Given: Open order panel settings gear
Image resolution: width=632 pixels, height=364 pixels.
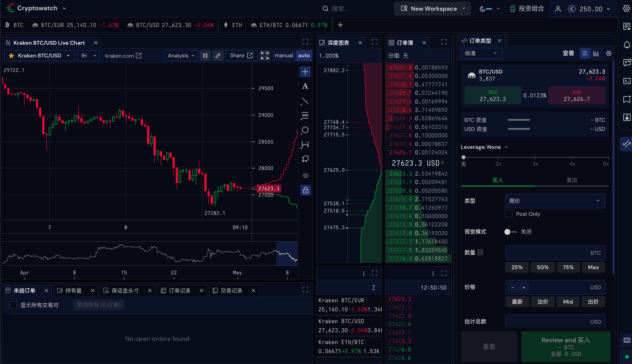Looking at the screenshot, I should click(609, 54).
